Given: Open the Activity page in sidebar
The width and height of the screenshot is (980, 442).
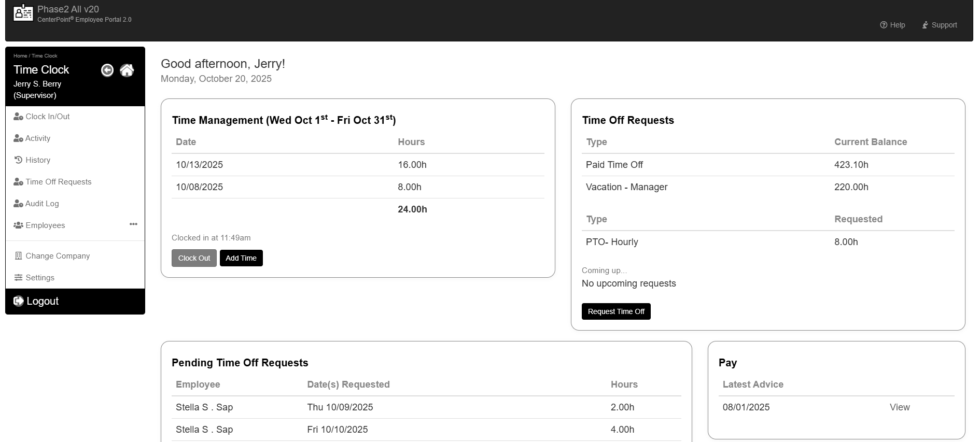Looking at the screenshot, I should pyautogui.click(x=38, y=138).
